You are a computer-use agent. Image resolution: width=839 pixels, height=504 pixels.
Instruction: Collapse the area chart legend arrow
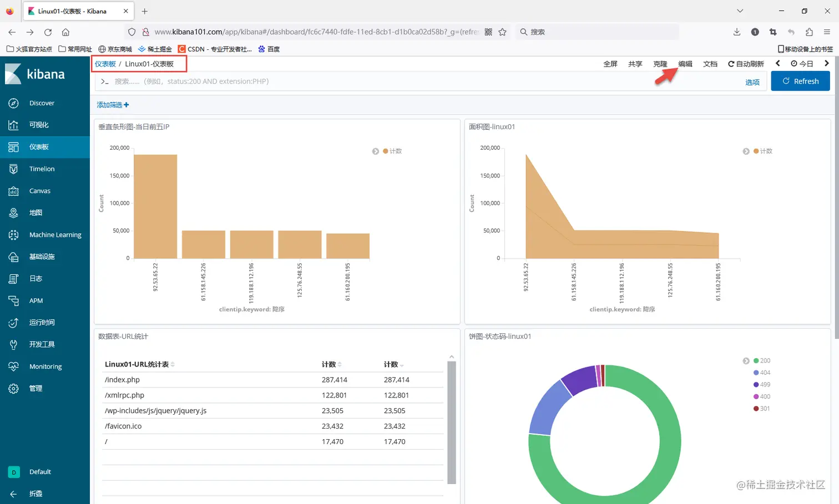point(746,151)
